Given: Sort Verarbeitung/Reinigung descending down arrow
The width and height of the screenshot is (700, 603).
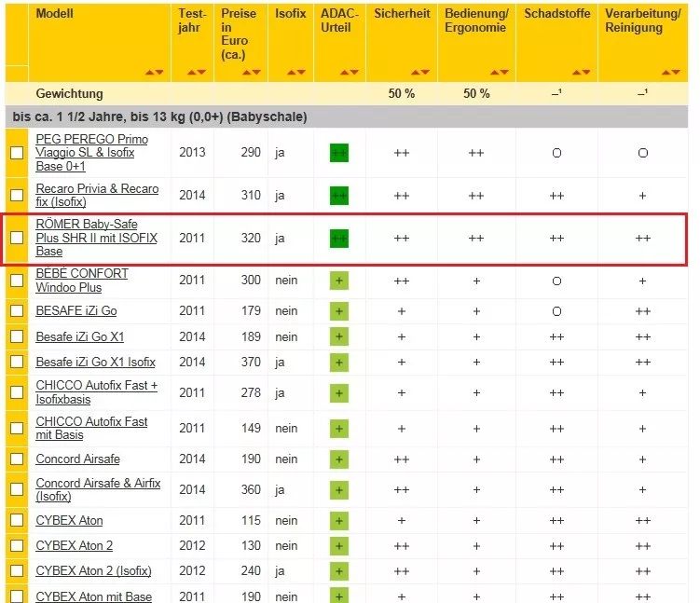Looking at the screenshot, I should [676, 72].
